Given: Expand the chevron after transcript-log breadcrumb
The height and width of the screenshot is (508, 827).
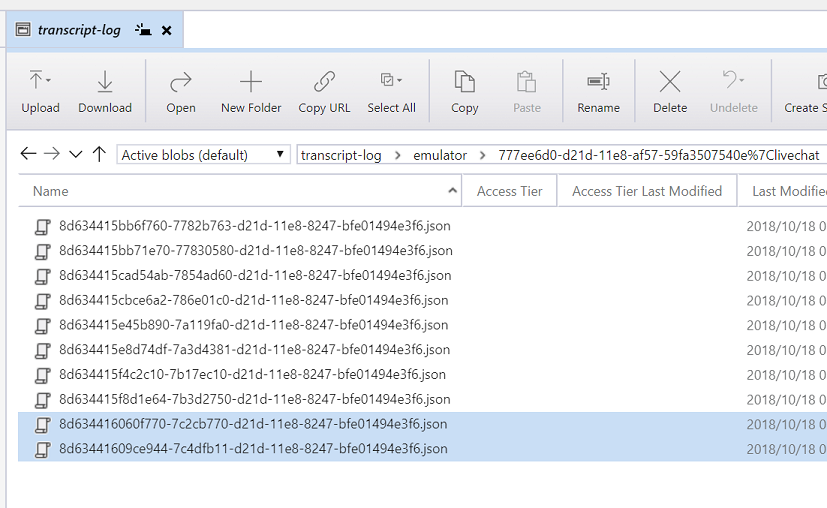Looking at the screenshot, I should click(398, 155).
